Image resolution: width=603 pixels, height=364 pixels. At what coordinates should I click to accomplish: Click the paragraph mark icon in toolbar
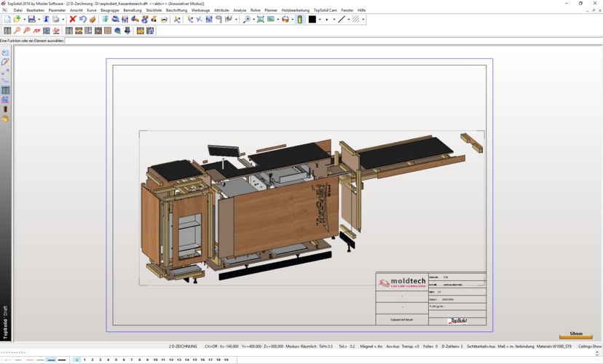[218, 19]
